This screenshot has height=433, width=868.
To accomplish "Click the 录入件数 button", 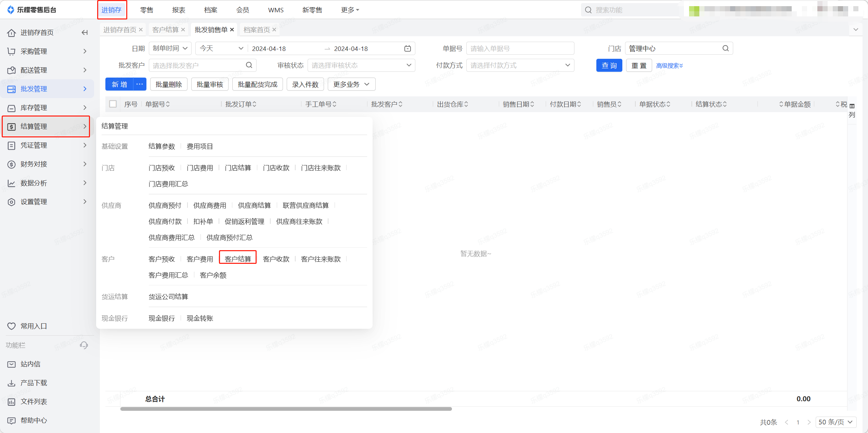I will (305, 84).
